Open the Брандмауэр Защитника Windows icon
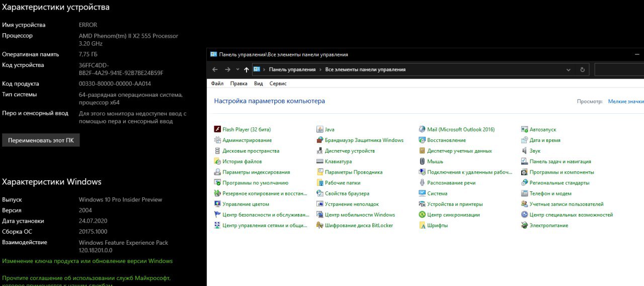The height and width of the screenshot is (286, 644). click(x=320, y=140)
